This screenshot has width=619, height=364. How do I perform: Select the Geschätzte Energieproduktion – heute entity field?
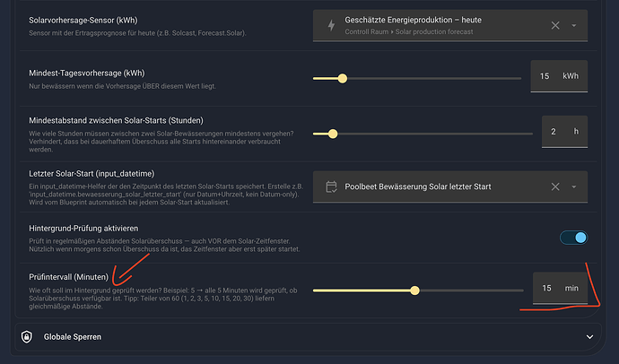click(x=450, y=26)
